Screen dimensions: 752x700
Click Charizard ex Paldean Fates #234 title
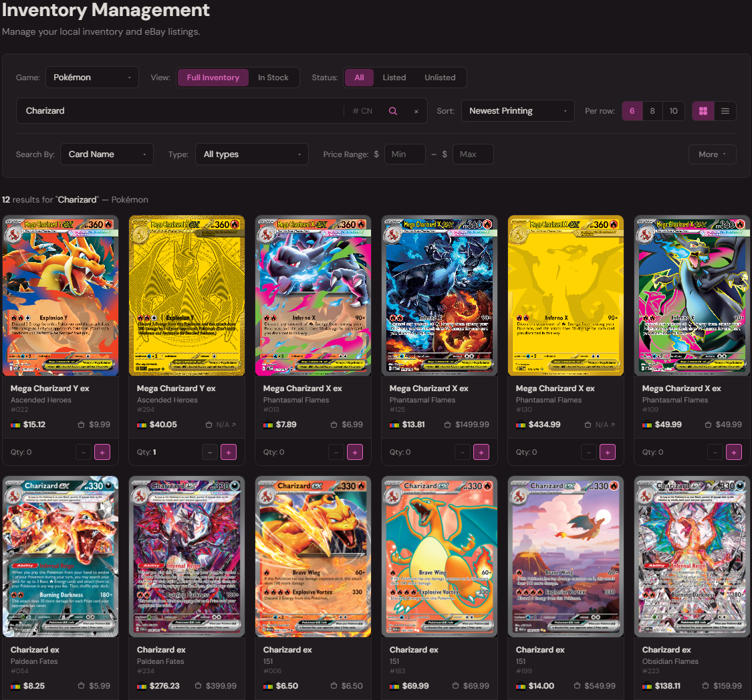pos(161,650)
